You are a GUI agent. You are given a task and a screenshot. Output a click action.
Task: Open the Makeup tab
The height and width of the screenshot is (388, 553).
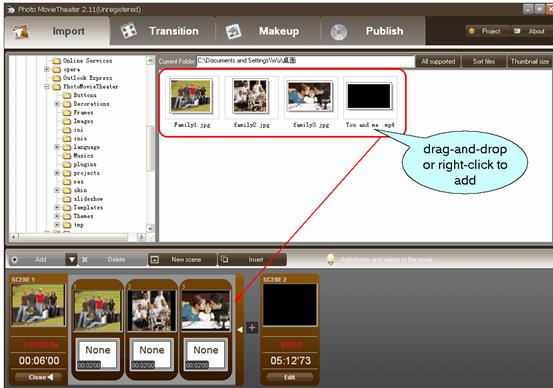coord(268,31)
